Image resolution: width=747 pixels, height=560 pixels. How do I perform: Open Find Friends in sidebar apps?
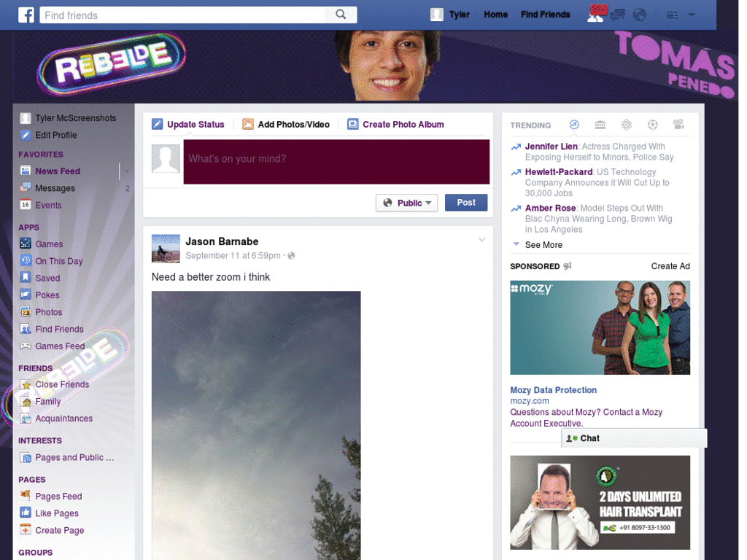coord(59,329)
